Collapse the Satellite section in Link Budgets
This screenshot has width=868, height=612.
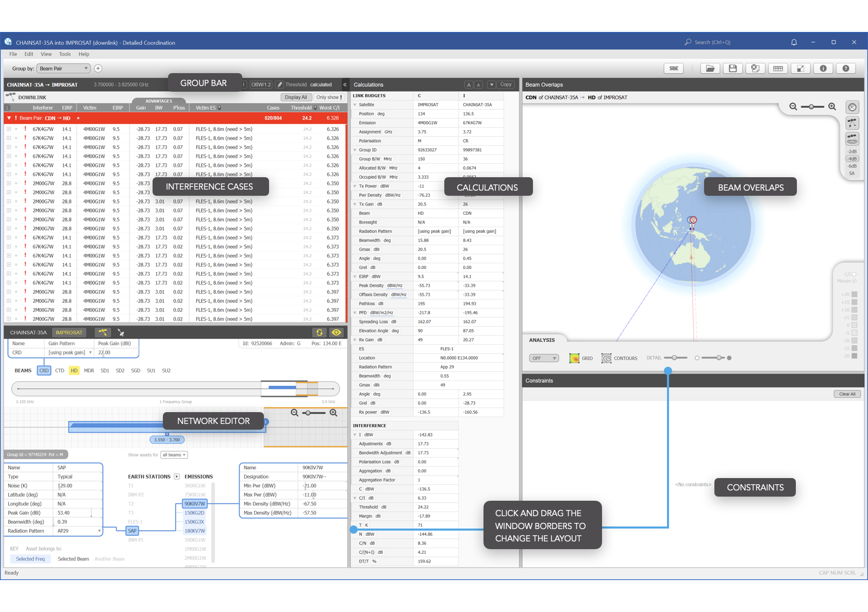click(x=355, y=105)
